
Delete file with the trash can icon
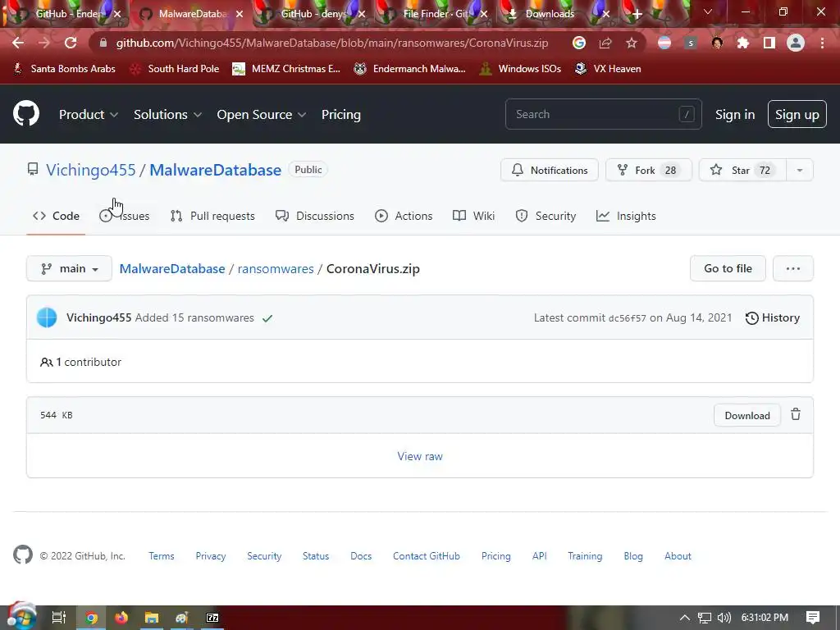(796, 414)
